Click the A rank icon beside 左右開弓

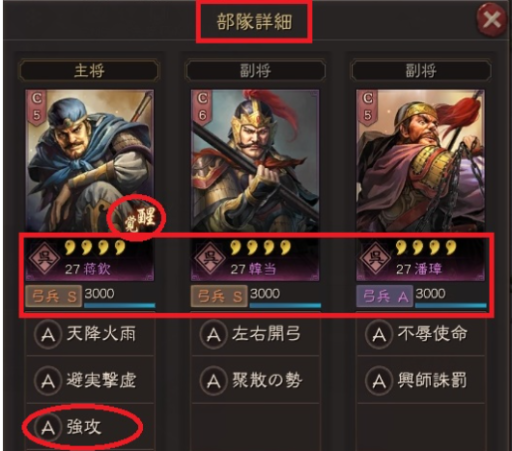point(213,334)
